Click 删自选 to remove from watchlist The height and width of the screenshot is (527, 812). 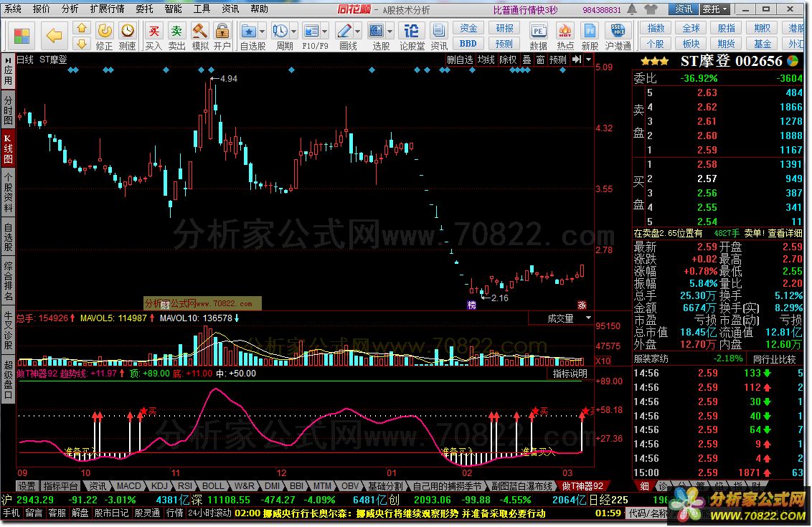point(460,60)
